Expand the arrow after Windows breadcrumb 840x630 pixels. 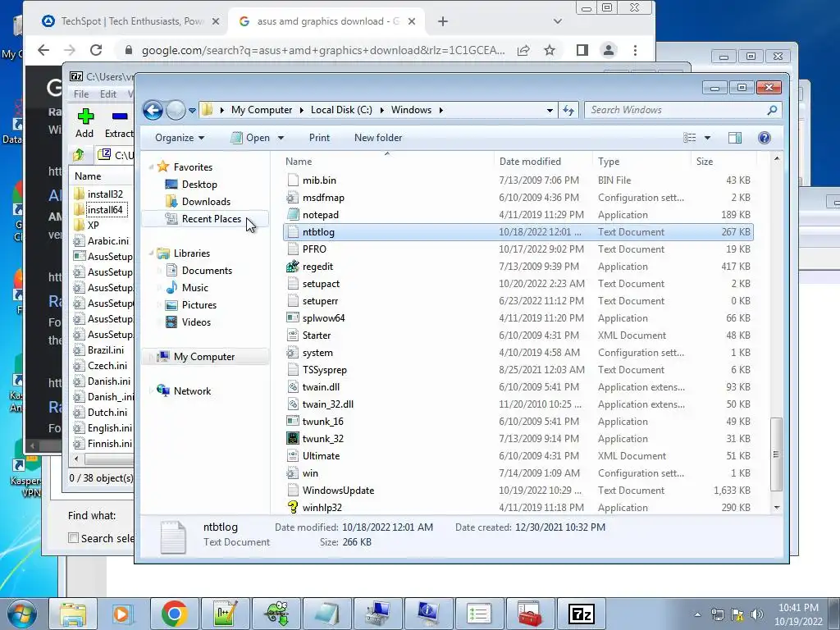[x=441, y=111]
